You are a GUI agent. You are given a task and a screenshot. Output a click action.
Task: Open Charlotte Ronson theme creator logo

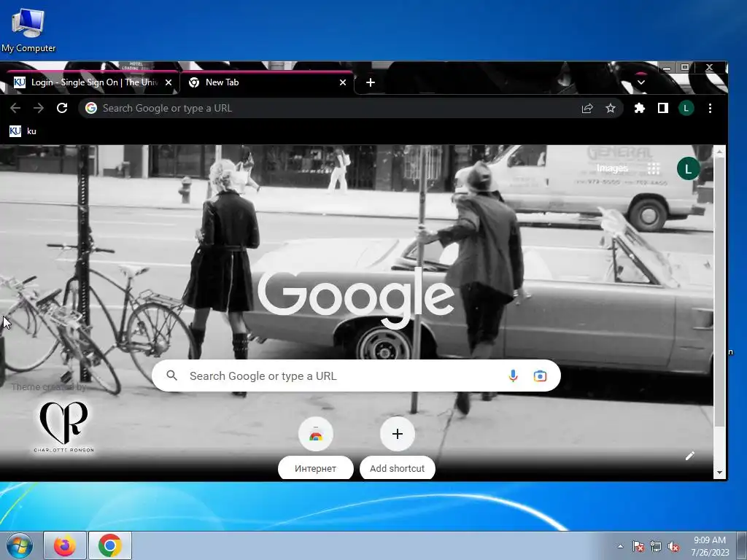pos(63,427)
